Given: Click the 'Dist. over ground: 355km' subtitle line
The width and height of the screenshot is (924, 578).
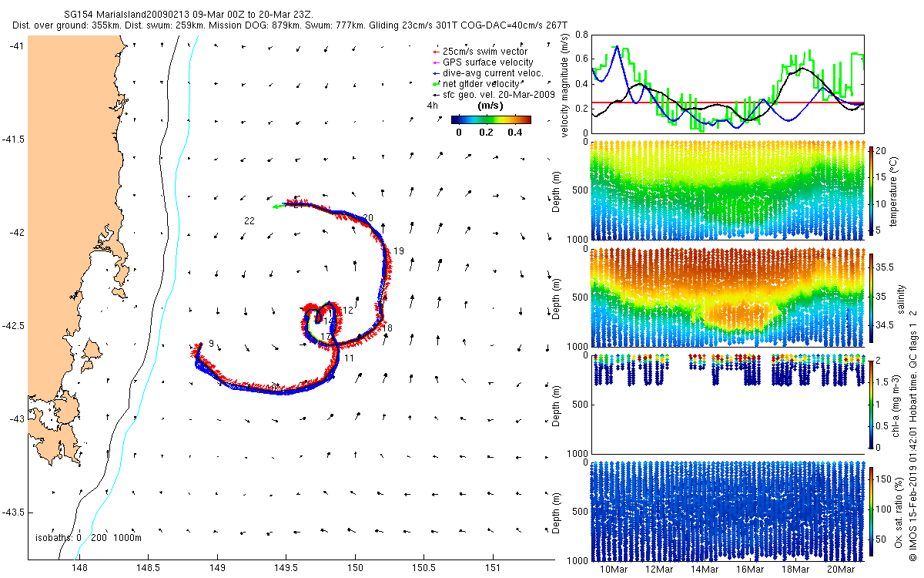Looking at the screenshot, I should (x=290, y=25).
